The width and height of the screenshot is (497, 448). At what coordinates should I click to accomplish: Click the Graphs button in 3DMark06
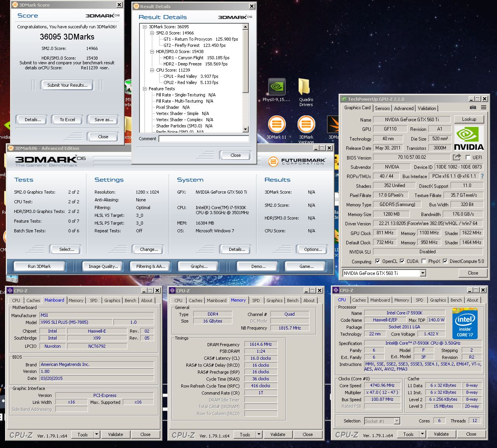[199, 266]
